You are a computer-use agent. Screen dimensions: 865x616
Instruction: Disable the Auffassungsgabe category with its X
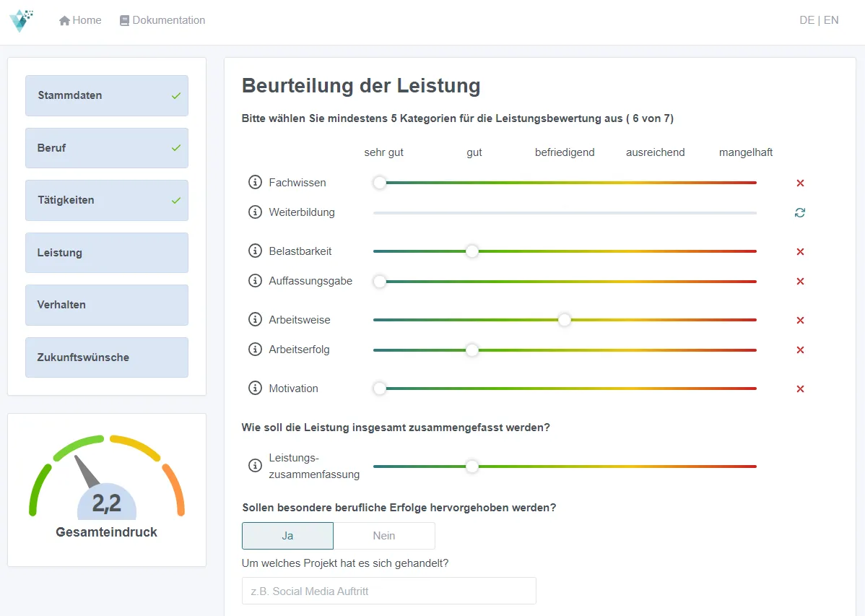pyautogui.click(x=800, y=281)
